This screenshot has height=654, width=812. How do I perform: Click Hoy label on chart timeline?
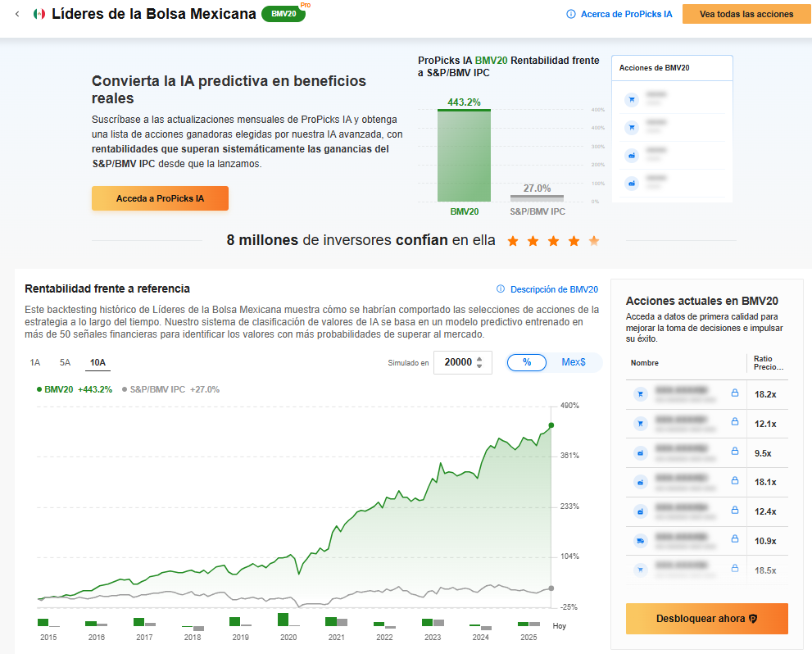(560, 626)
